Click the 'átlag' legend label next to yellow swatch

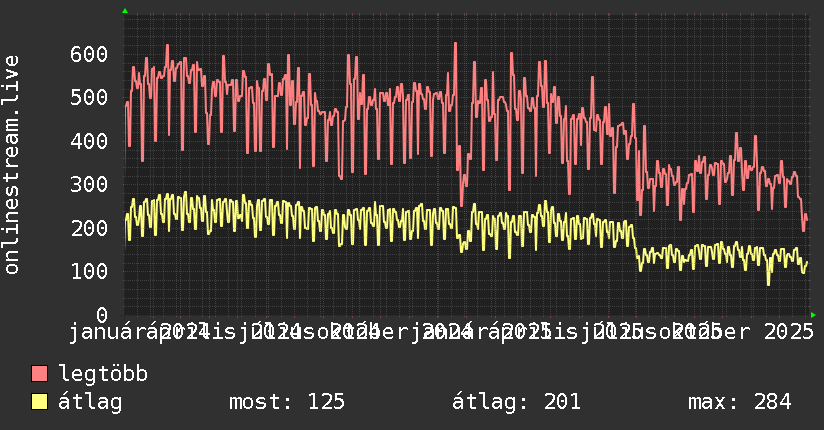tap(90, 402)
